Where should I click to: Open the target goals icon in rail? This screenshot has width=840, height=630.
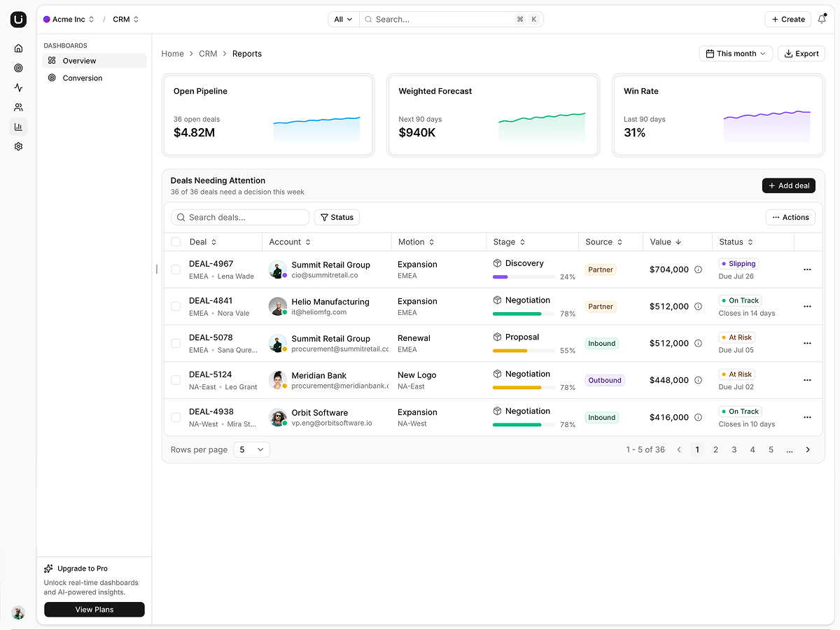[18, 68]
